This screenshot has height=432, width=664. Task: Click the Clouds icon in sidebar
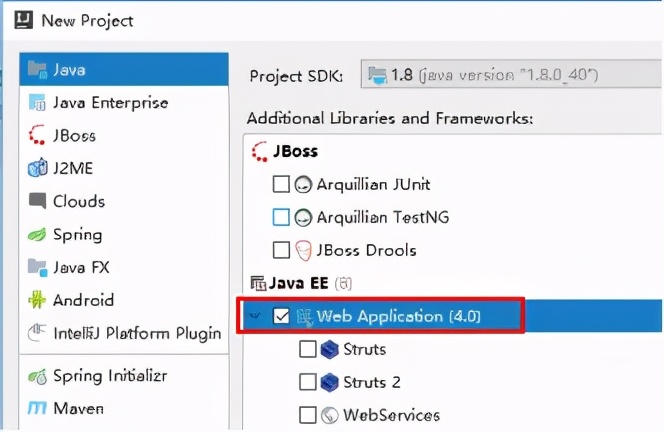tap(38, 201)
